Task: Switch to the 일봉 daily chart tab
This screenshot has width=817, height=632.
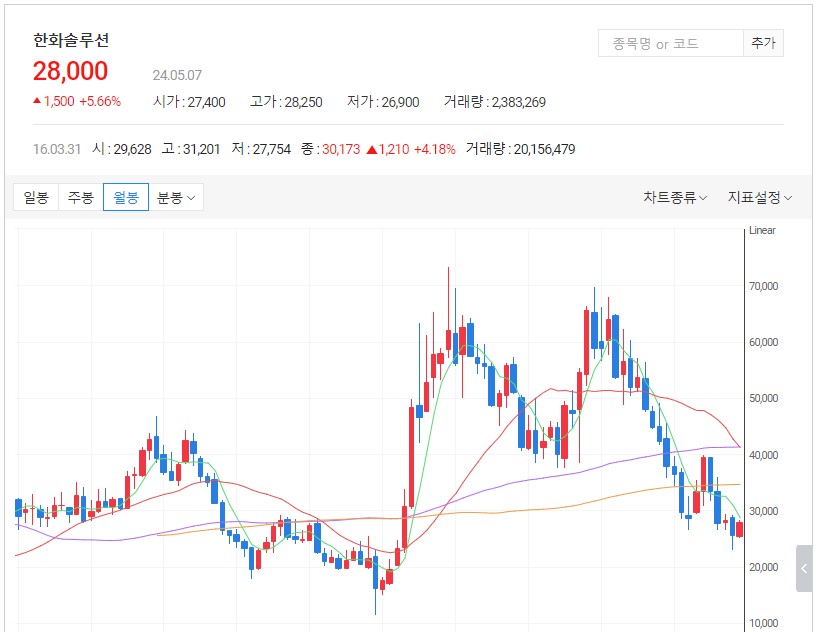Action: 36,197
